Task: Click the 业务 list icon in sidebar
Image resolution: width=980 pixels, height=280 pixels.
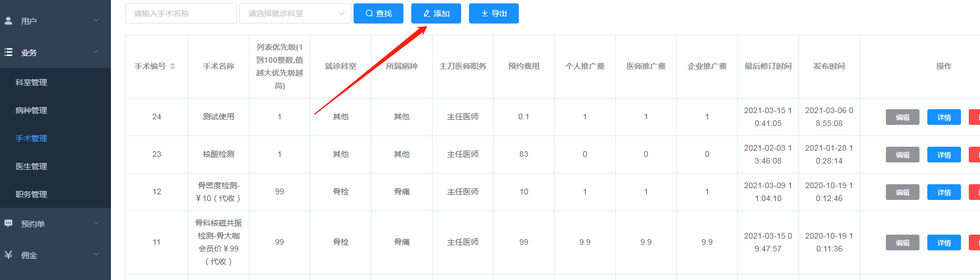Action: tap(8, 52)
